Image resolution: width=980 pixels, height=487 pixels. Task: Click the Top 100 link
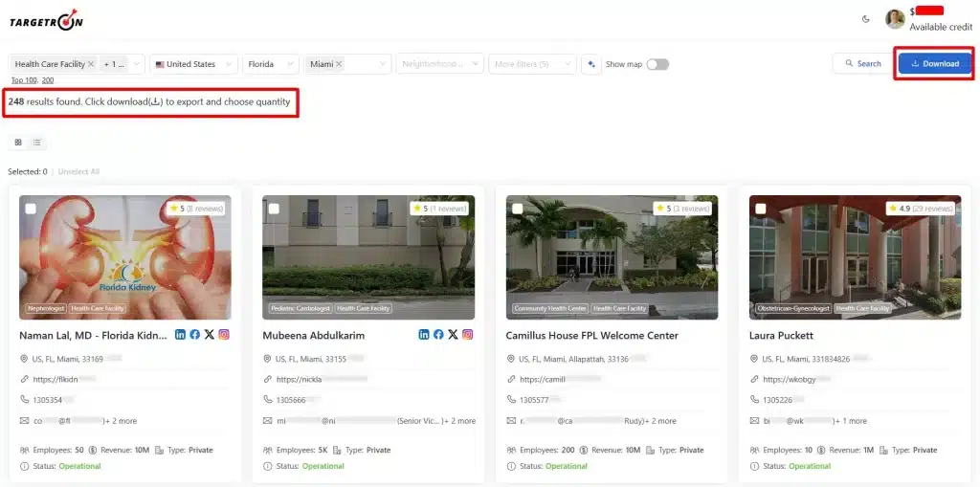[x=24, y=80]
